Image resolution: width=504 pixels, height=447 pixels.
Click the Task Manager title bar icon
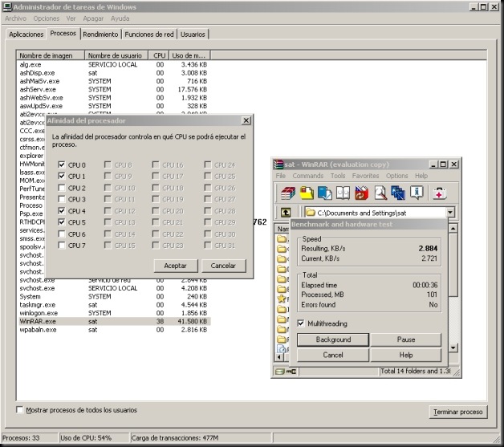pyautogui.click(x=7, y=7)
